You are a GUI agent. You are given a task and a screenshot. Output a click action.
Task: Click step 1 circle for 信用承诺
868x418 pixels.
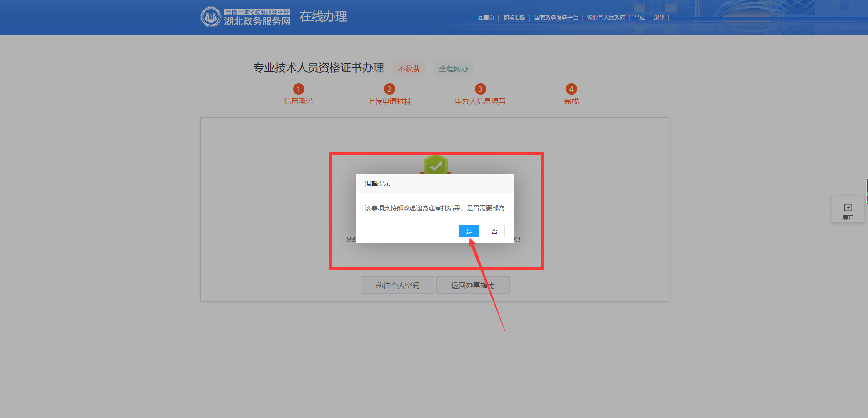coord(299,89)
